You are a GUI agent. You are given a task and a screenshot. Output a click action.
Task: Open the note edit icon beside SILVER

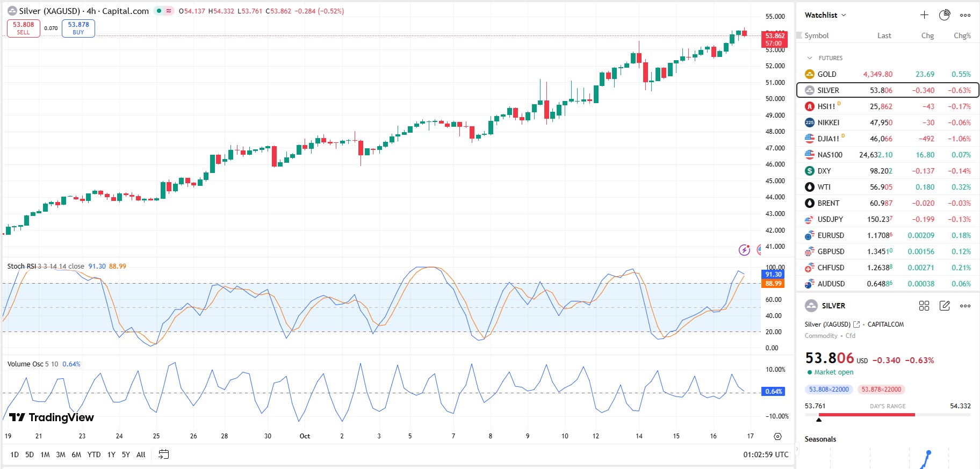pyautogui.click(x=945, y=306)
